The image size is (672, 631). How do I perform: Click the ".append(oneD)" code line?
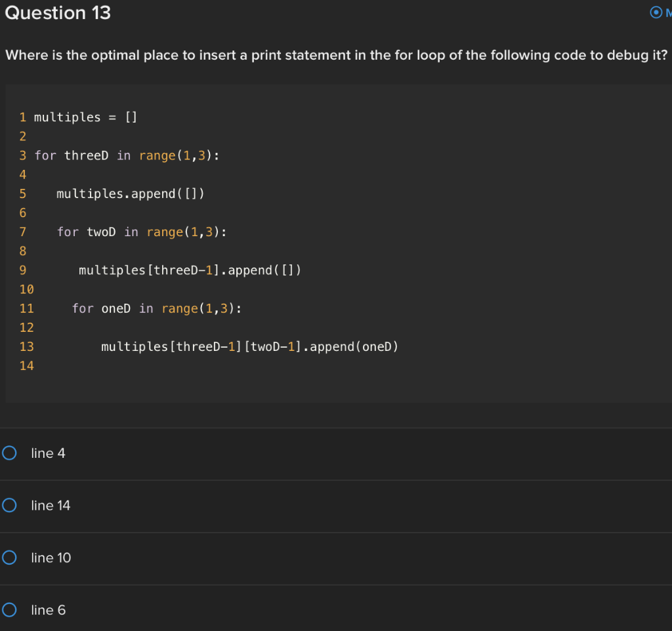(249, 346)
